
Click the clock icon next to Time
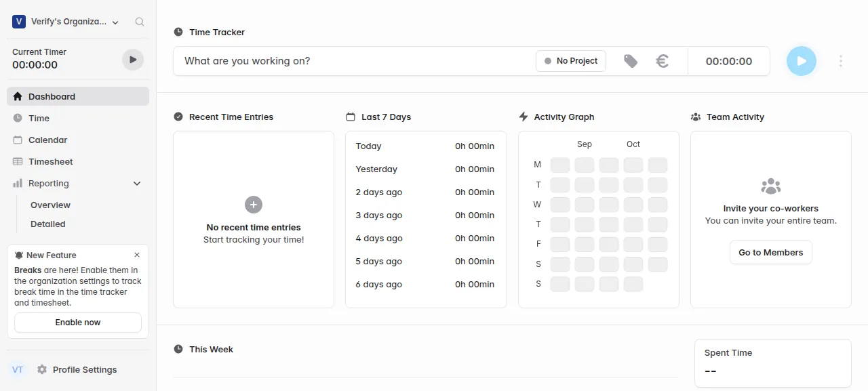18,118
